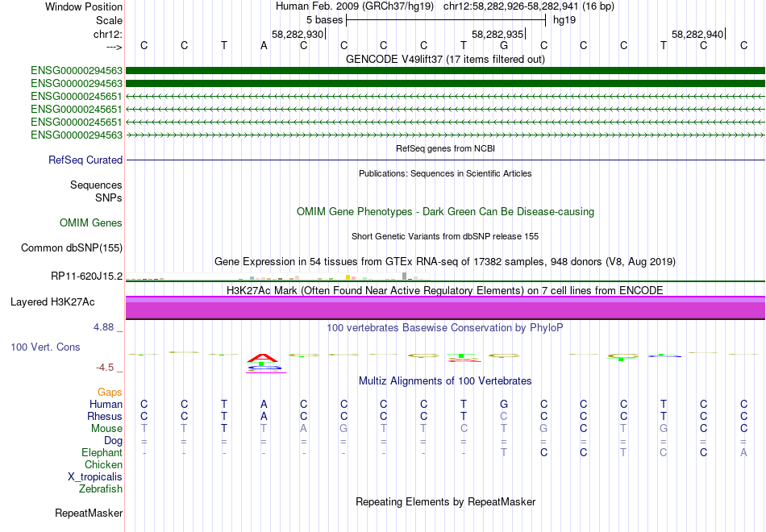
Task: Click the Chicken alignment row label
Action: (x=103, y=464)
